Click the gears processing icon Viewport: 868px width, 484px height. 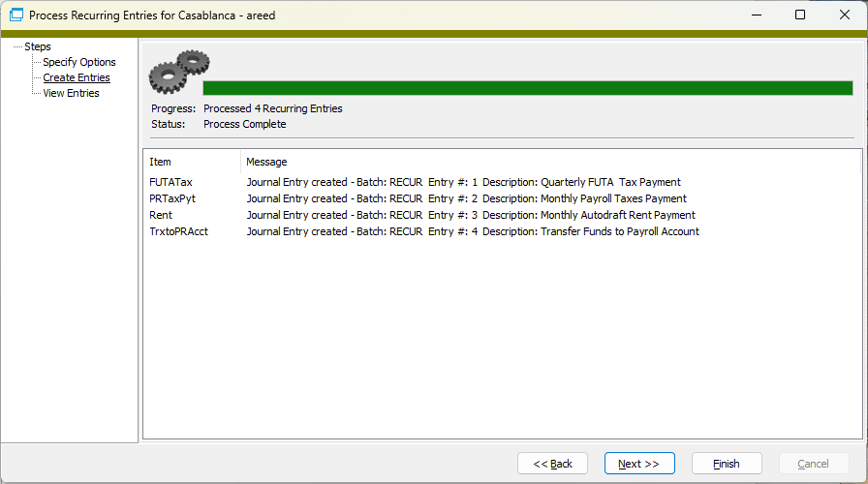179,71
